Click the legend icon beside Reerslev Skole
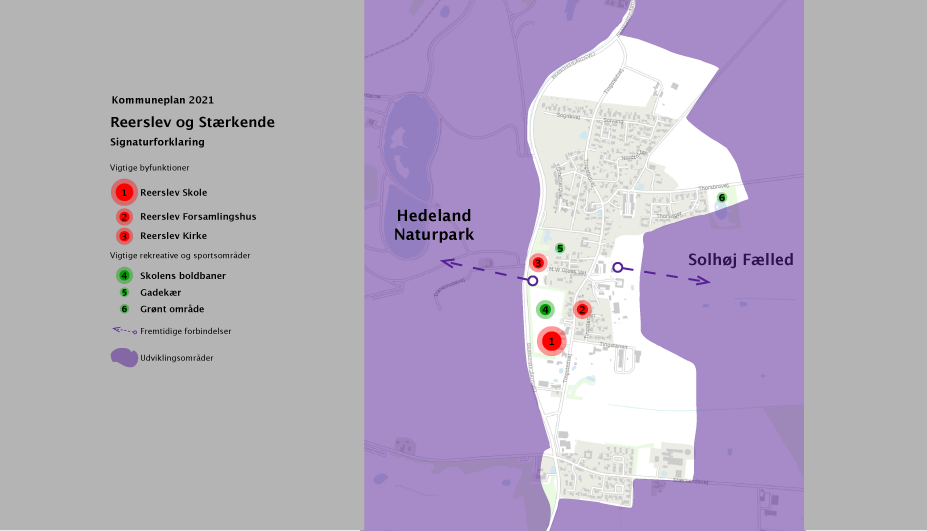Image resolution: width=927 pixels, height=531 pixels. tap(124, 192)
